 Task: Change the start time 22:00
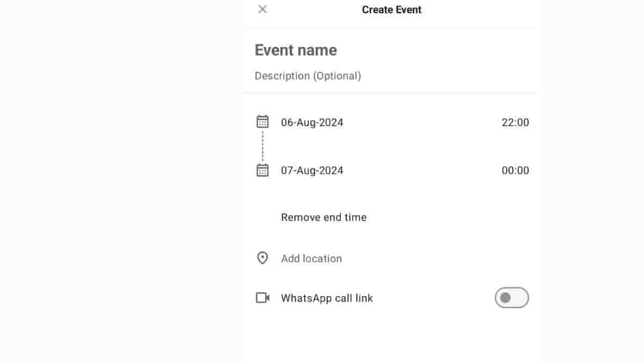coord(515,122)
